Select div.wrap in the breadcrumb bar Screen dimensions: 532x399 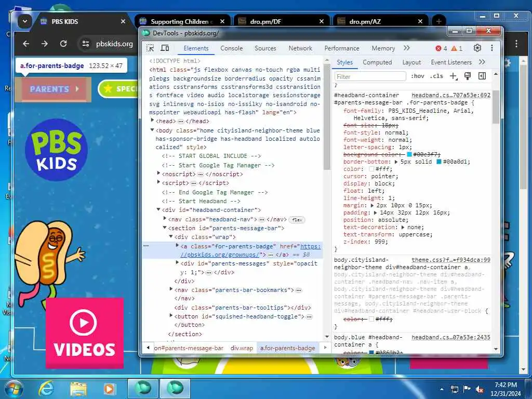click(242, 348)
